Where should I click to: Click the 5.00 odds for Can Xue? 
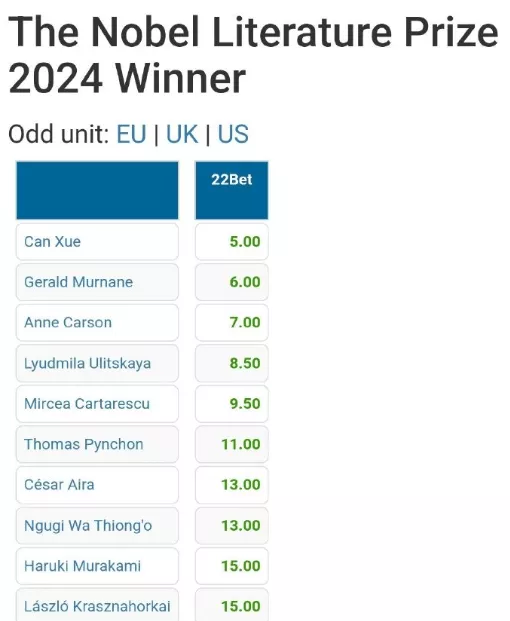232,242
